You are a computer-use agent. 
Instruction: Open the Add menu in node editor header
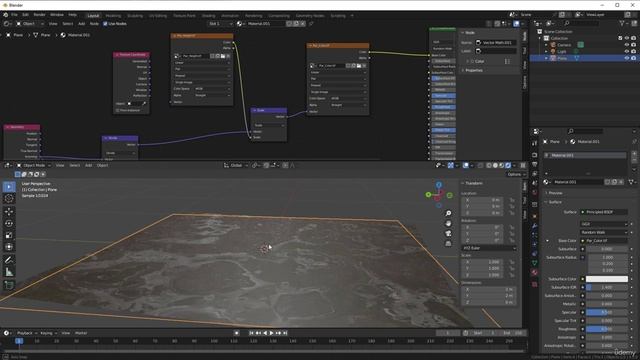pos(82,24)
